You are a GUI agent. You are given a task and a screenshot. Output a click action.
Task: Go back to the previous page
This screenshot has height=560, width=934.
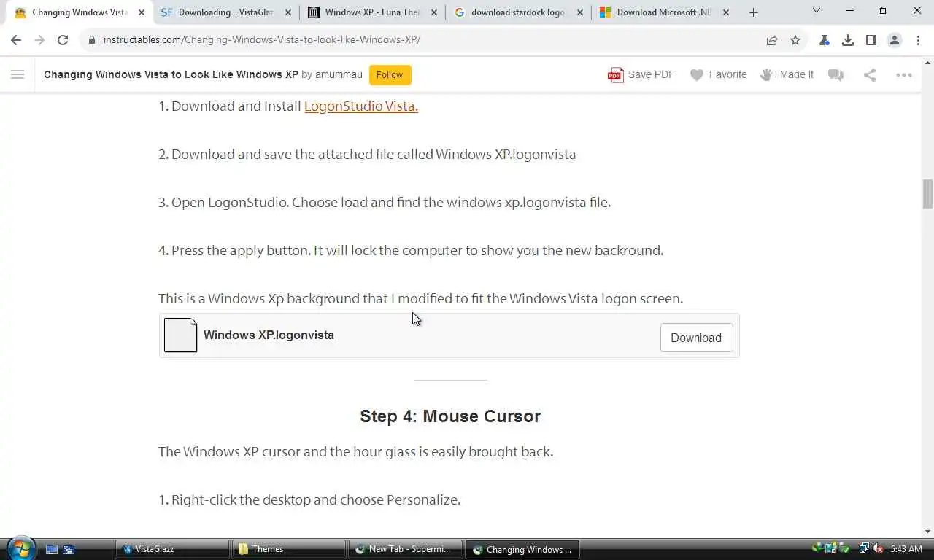tap(16, 40)
